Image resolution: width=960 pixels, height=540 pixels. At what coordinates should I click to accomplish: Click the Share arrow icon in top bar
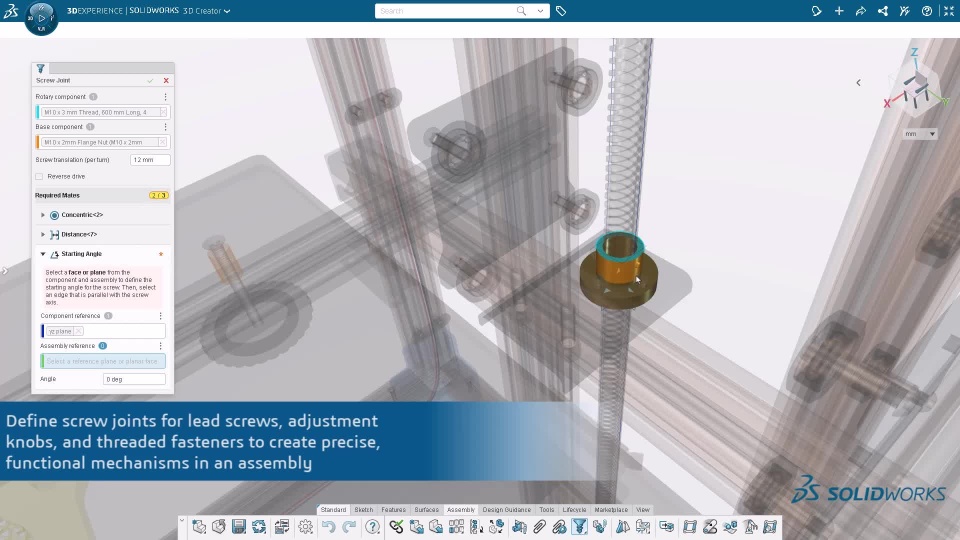point(861,11)
